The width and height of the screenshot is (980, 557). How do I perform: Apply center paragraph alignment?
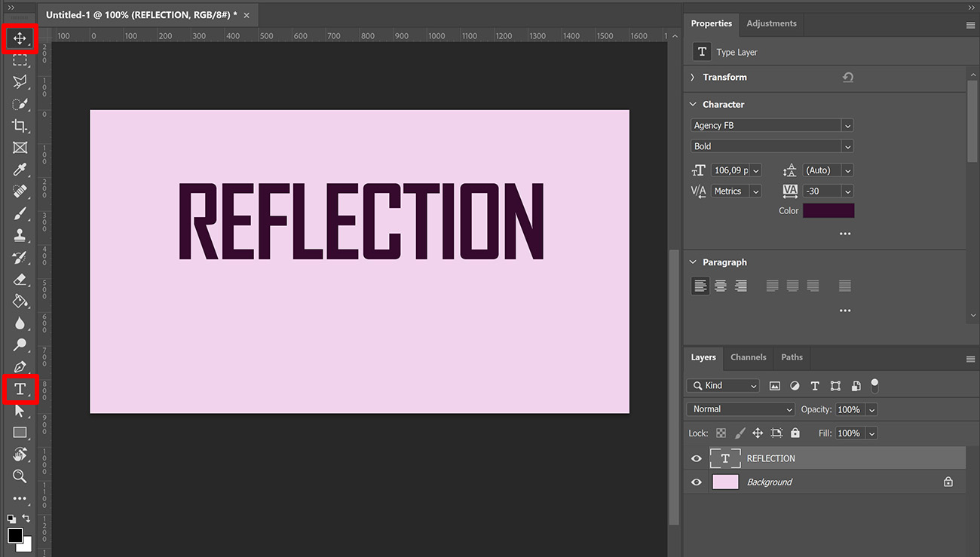(720, 286)
